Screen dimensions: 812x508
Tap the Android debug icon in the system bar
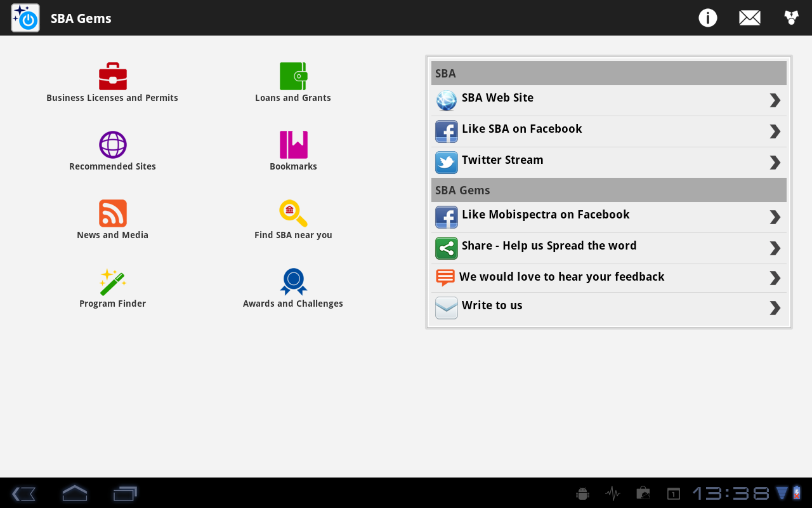(582, 493)
